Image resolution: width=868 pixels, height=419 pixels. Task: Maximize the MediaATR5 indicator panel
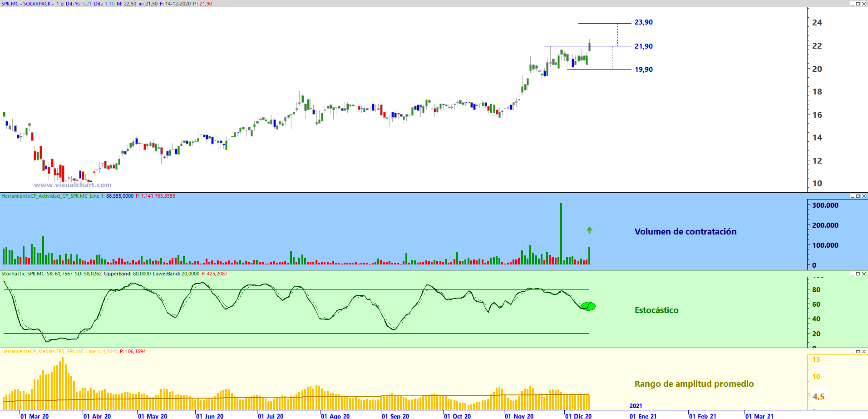click(858, 351)
